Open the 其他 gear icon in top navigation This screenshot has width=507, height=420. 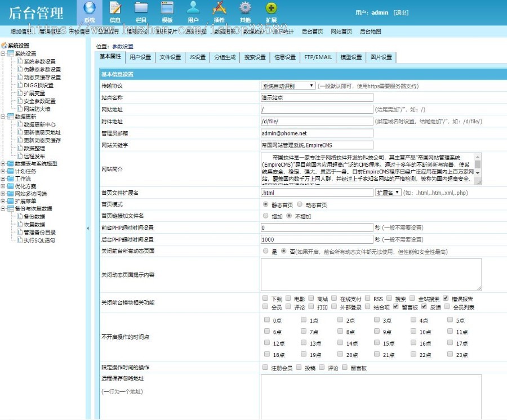(246, 8)
